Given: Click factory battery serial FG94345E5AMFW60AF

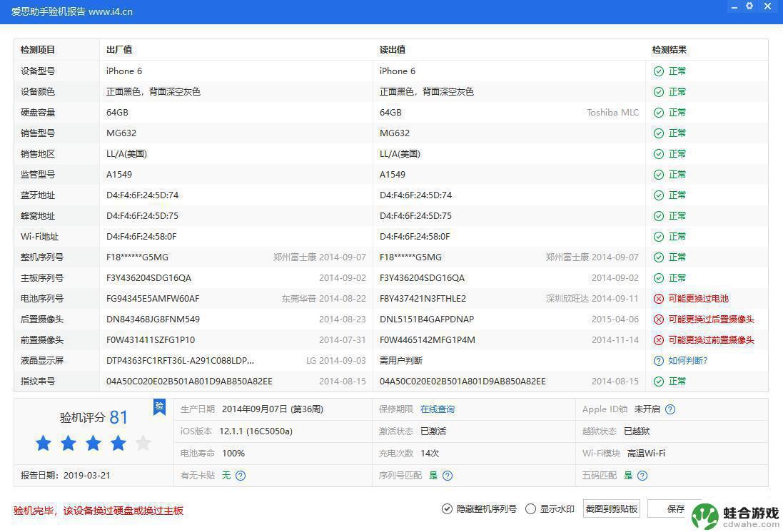Looking at the screenshot, I should pyautogui.click(x=153, y=298).
